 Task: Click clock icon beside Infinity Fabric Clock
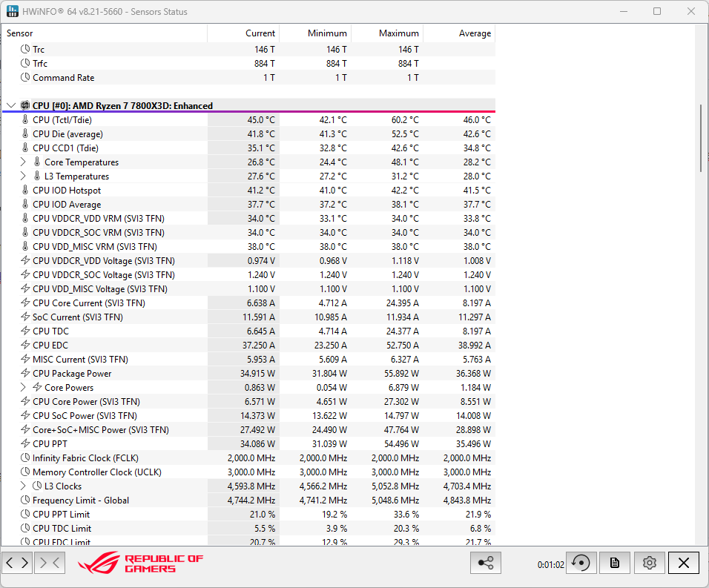click(x=25, y=457)
